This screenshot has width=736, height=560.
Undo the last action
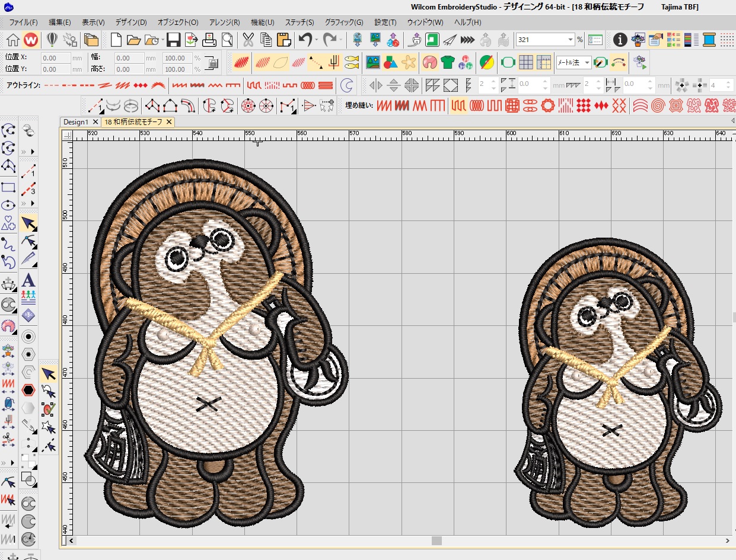coord(305,40)
